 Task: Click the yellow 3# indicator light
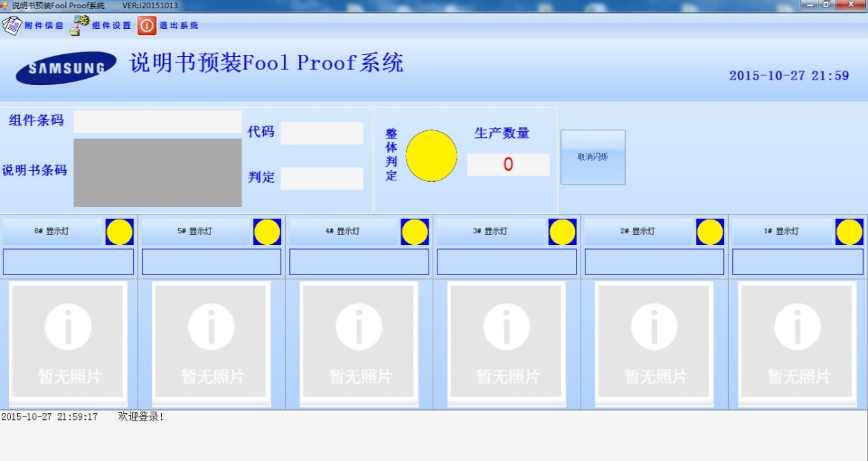tap(562, 232)
